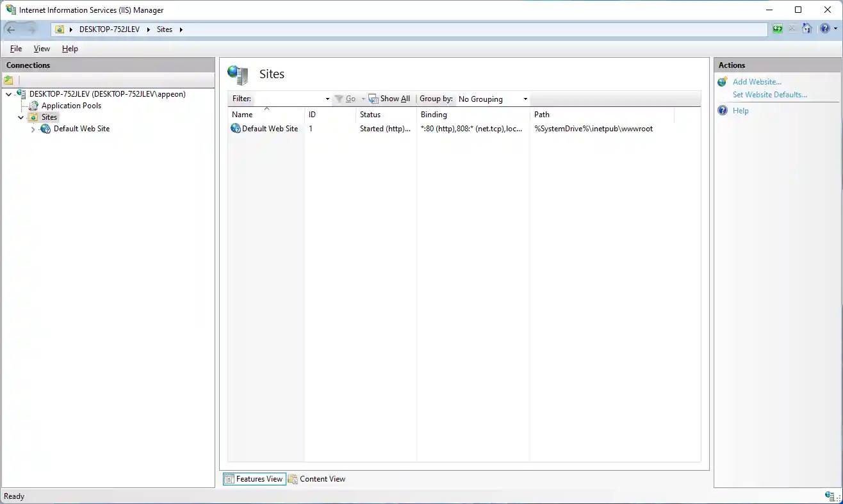
Task: Click the Home icon in the address toolbar
Action: pyautogui.click(x=807, y=29)
